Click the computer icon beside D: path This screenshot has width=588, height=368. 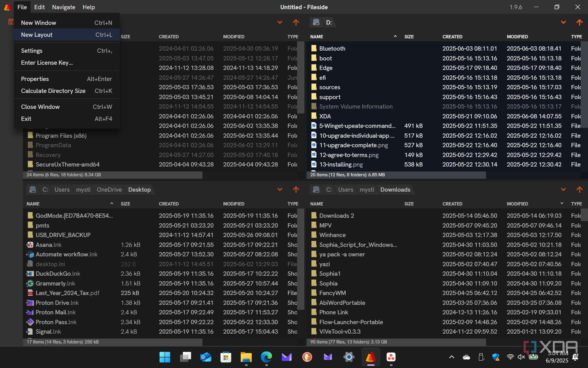click(316, 22)
